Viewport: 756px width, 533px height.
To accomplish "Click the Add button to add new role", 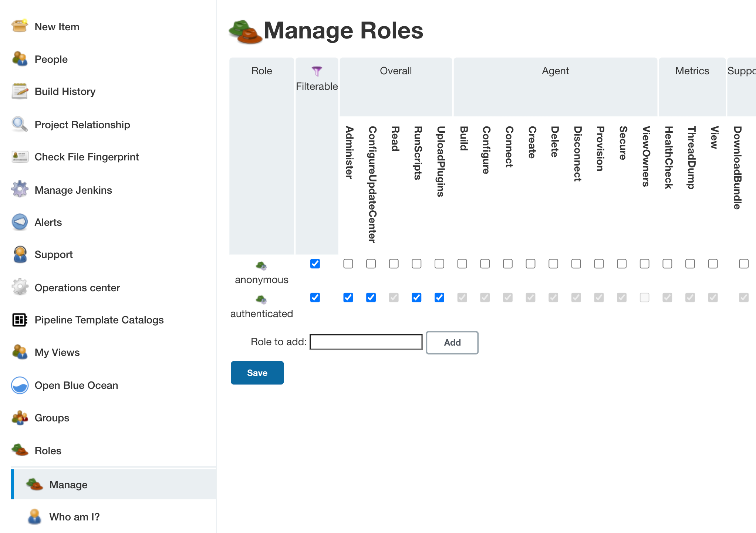I will (x=452, y=342).
